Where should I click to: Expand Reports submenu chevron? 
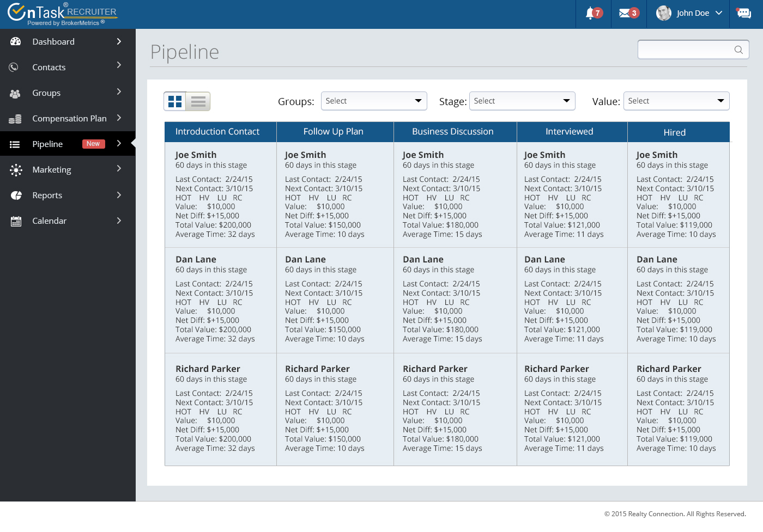click(x=119, y=195)
